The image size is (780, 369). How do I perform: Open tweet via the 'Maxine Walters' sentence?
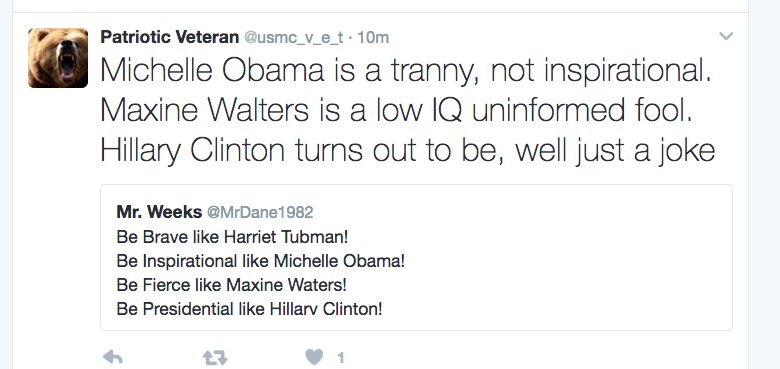pos(396,109)
